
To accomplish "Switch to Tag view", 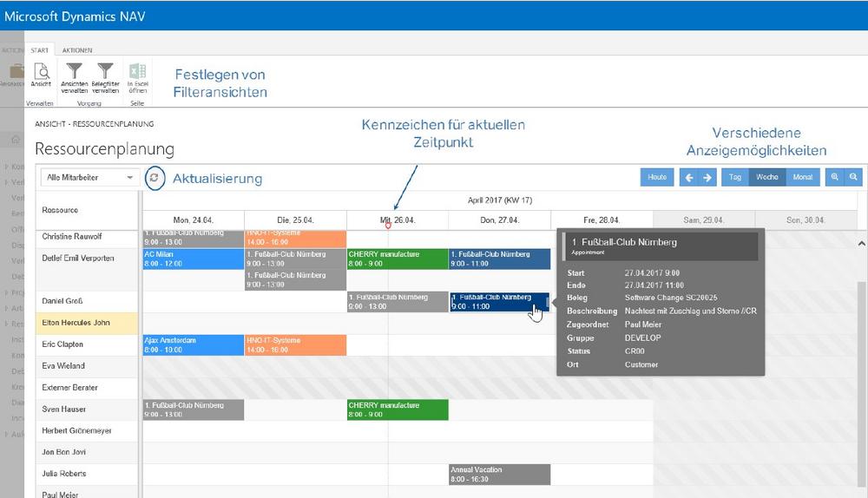I will pyautogui.click(x=734, y=177).
